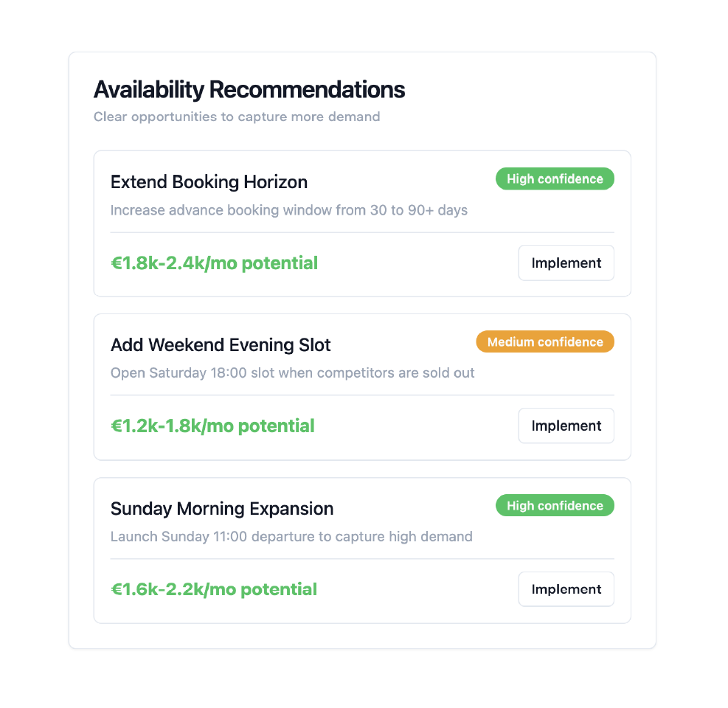Viewport: 728px width, 708px height.
Task: Open the Extend Booking Horizon title
Action: [209, 182]
